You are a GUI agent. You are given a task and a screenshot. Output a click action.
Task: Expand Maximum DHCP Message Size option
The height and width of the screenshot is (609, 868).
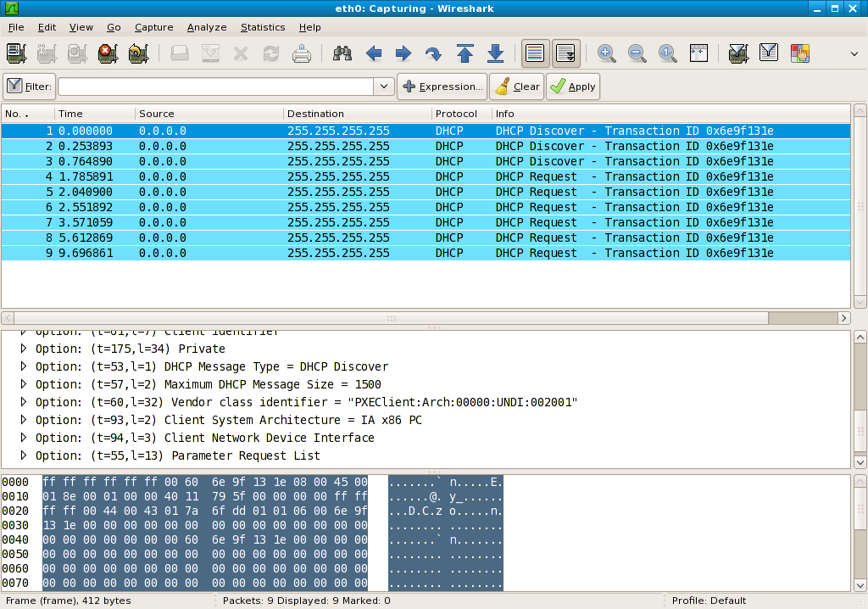[x=23, y=384]
